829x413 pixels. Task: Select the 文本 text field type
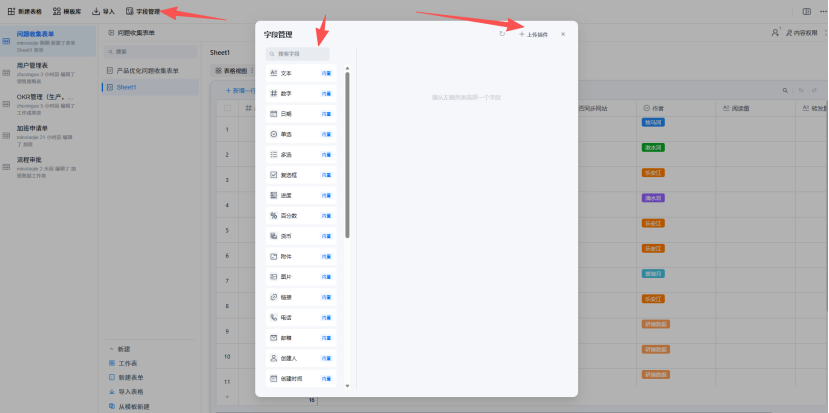tap(301, 73)
